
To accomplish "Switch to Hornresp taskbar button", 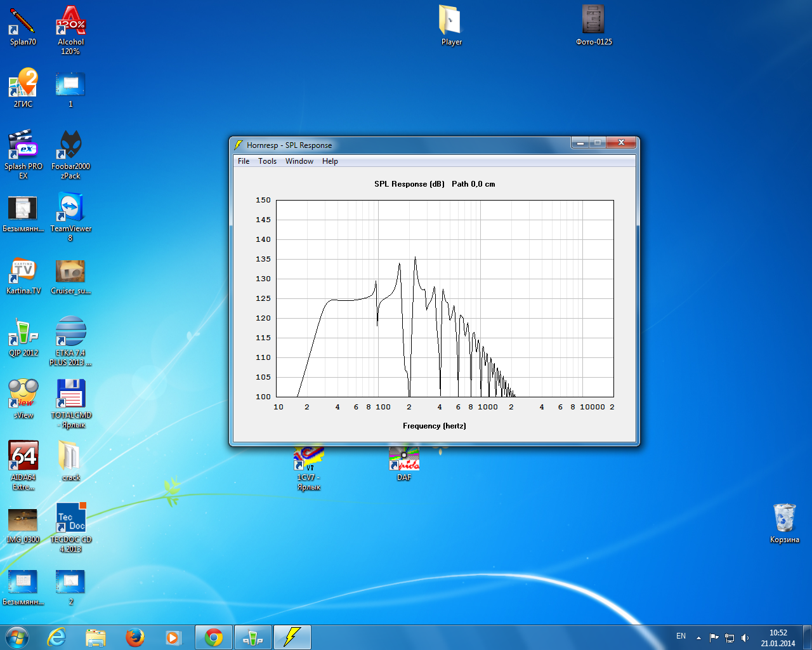I will (x=292, y=637).
